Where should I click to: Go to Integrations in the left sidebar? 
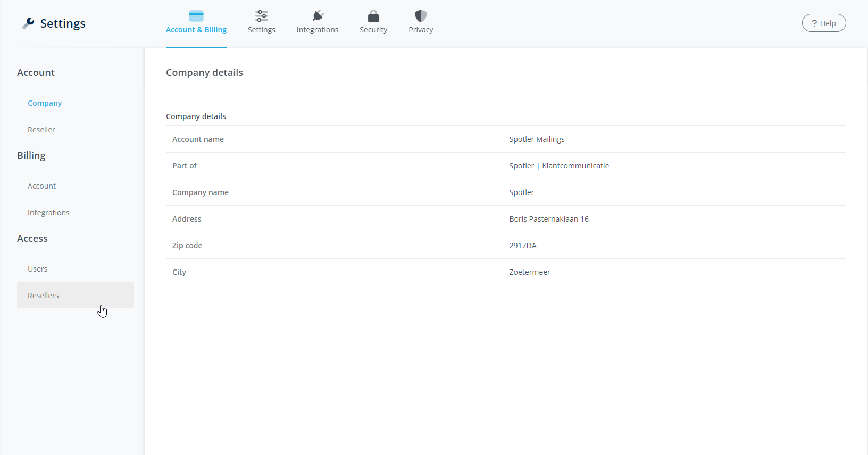click(x=48, y=213)
